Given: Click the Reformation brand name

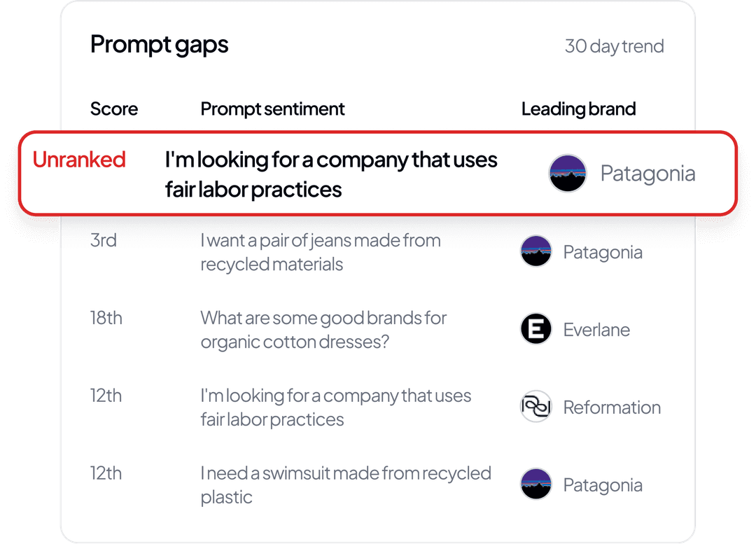Looking at the screenshot, I should click(x=612, y=407).
